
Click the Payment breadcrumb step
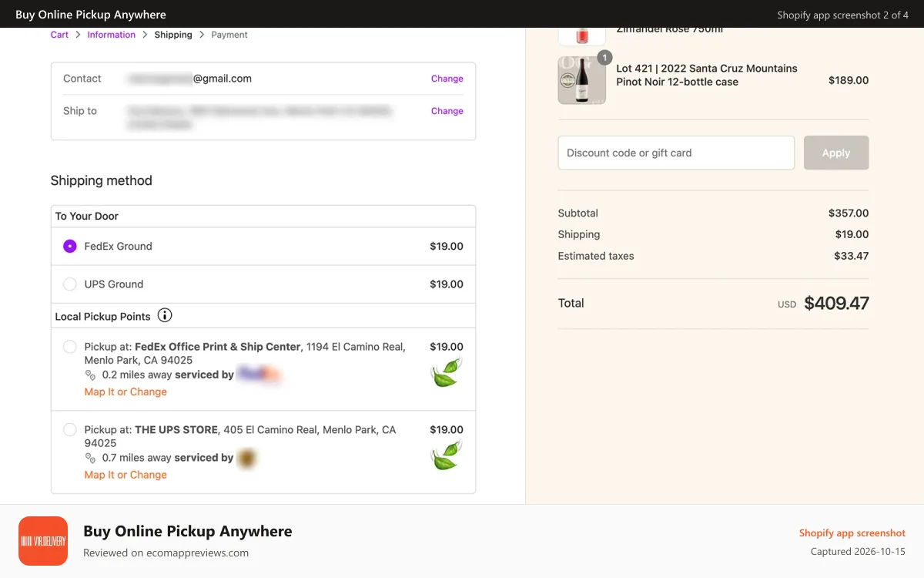(229, 35)
